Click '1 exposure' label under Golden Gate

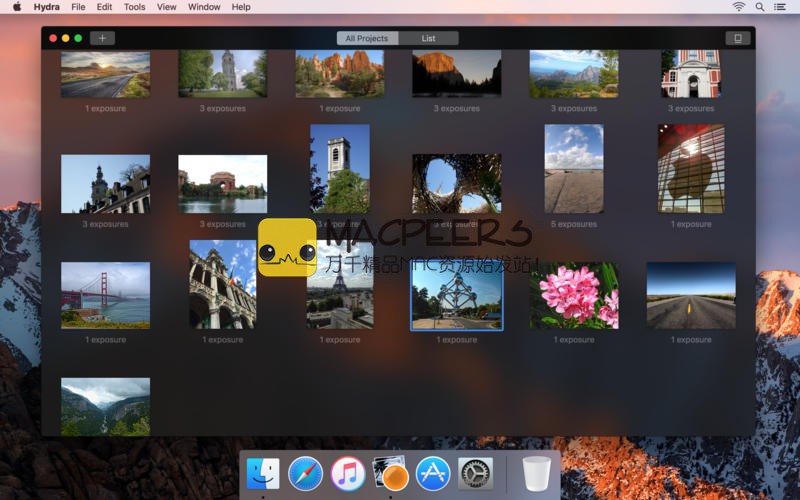(x=106, y=340)
